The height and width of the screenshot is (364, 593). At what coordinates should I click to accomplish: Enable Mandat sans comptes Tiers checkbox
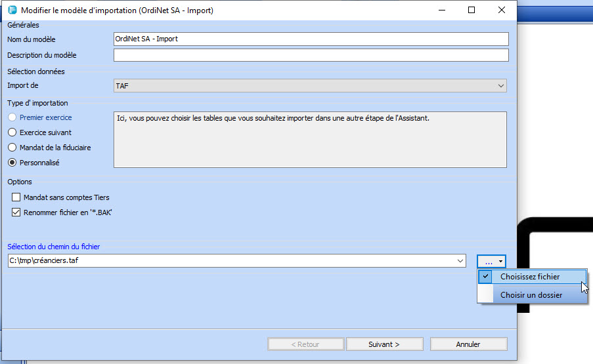16,197
